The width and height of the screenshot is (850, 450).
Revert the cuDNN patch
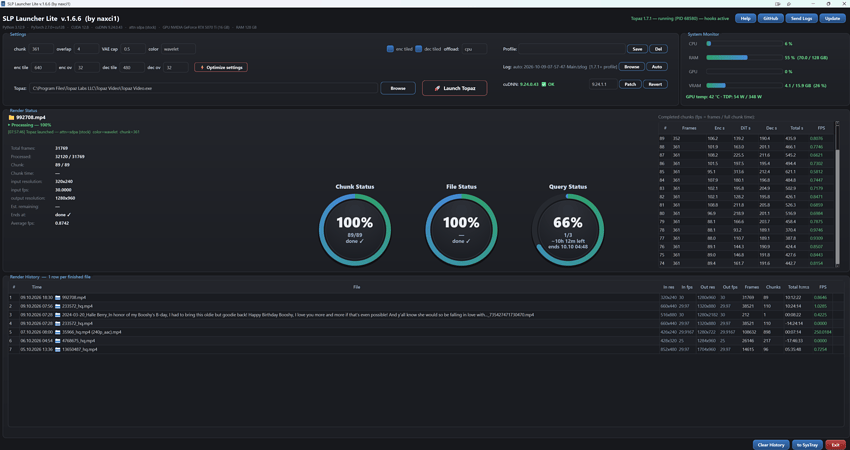point(655,84)
